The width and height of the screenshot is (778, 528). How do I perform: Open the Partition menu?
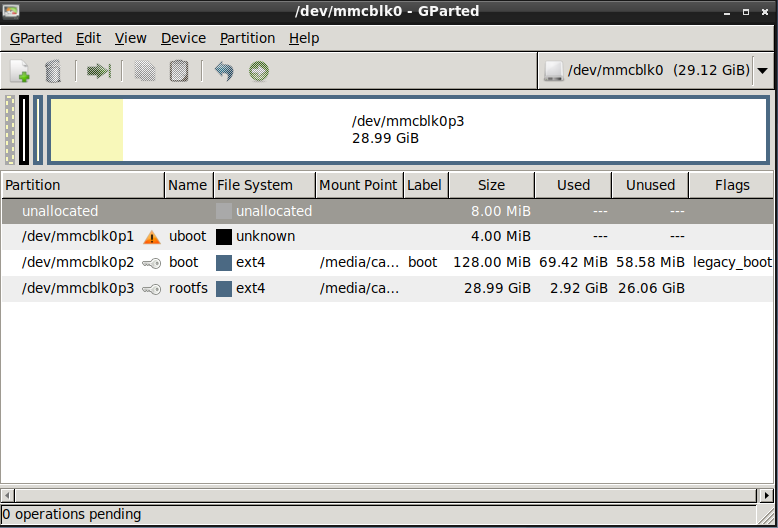[247, 38]
